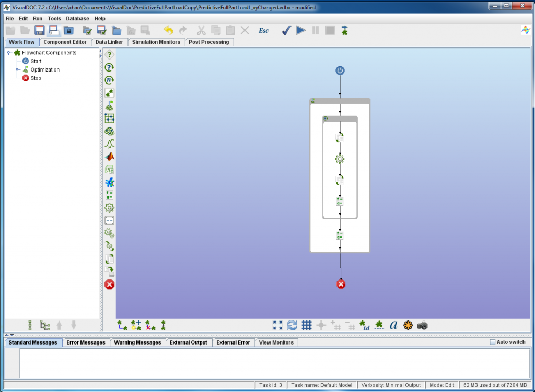Click the camera snapshot icon
Viewport: 535px width, 392px height.
click(x=422, y=325)
